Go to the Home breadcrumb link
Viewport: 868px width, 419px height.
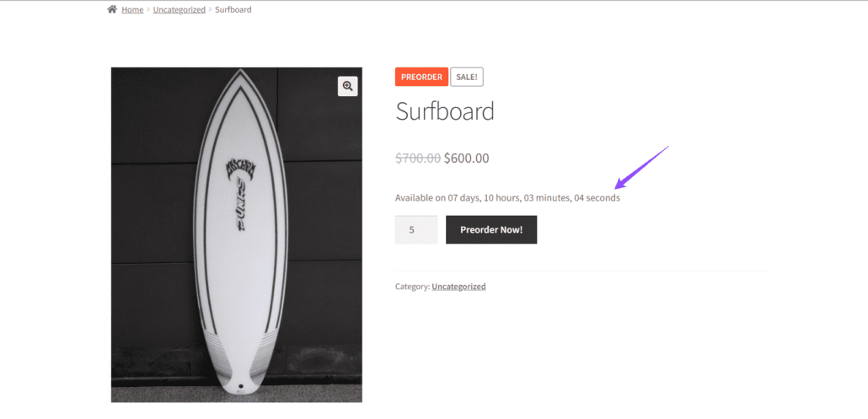point(132,9)
